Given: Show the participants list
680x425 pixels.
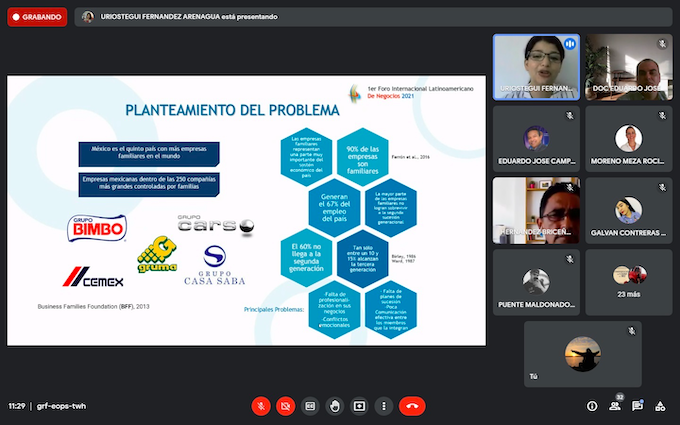Looking at the screenshot, I should pos(615,406).
